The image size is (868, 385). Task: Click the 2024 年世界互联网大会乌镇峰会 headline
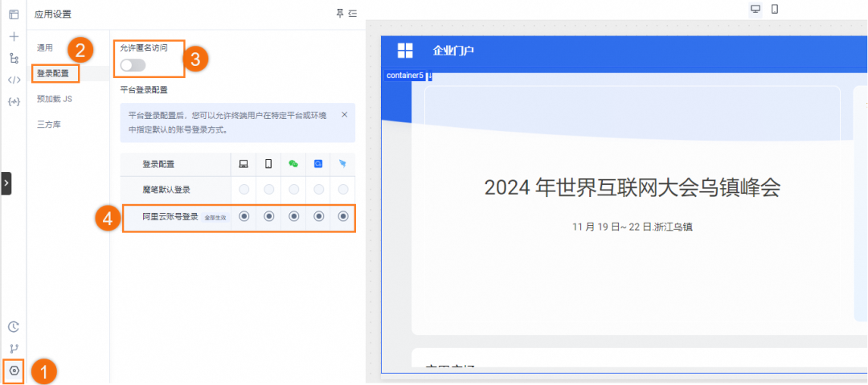633,188
